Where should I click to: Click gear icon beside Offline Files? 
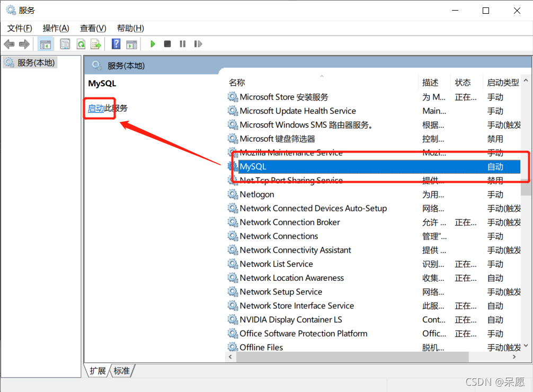pyautogui.click(x=233, y=347)
